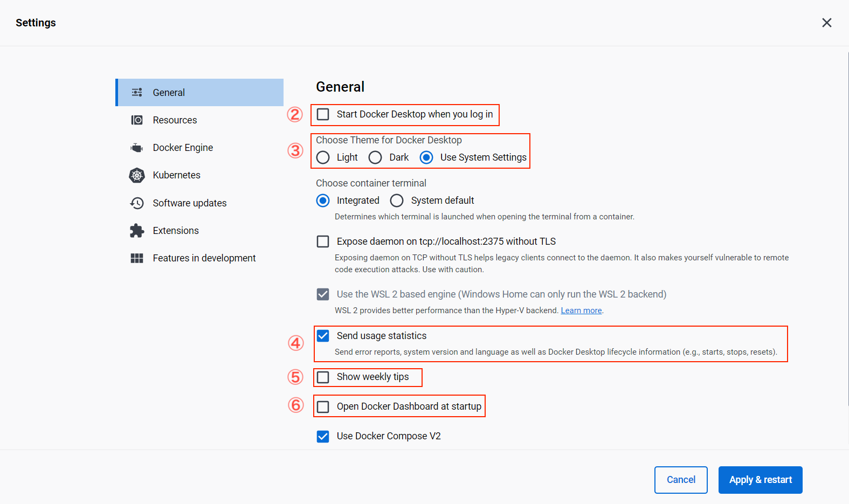Click text 'Determines which terminal is launched' description
The width and height of the screenshot is (849, 504).
pos(485,217)
